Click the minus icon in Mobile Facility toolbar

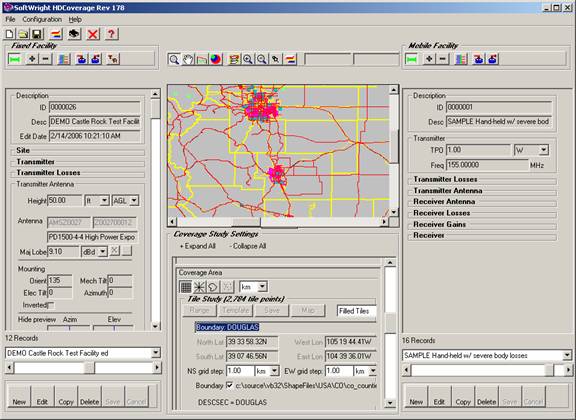click(x=443, y=59)
